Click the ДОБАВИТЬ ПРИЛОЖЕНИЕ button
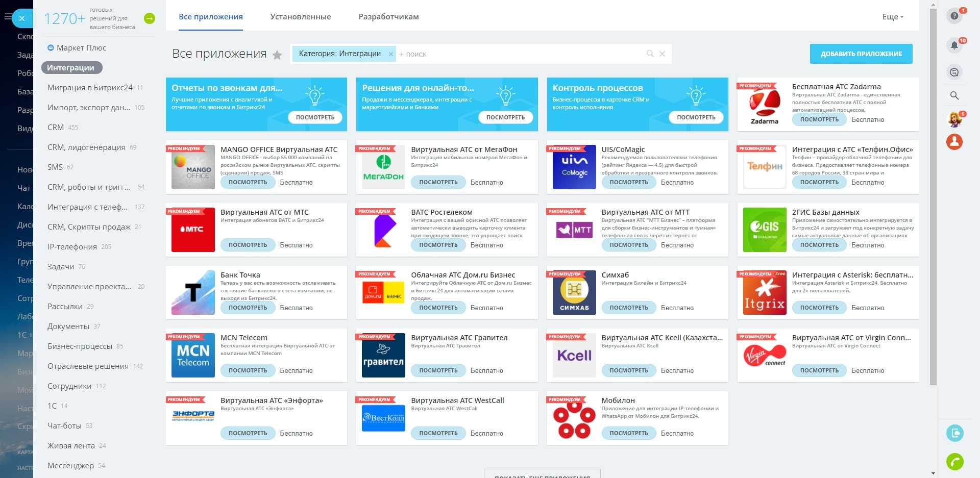The image size is (980, 478). [x=861, y=54]
